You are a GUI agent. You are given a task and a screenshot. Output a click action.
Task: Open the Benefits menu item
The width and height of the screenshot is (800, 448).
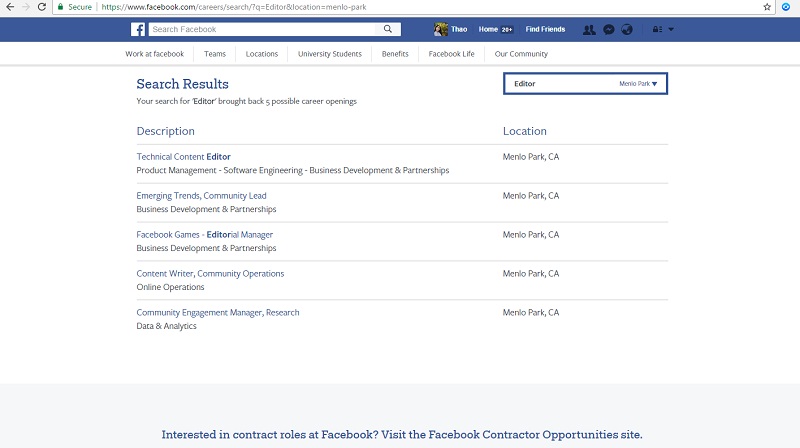tap(395, 54)
